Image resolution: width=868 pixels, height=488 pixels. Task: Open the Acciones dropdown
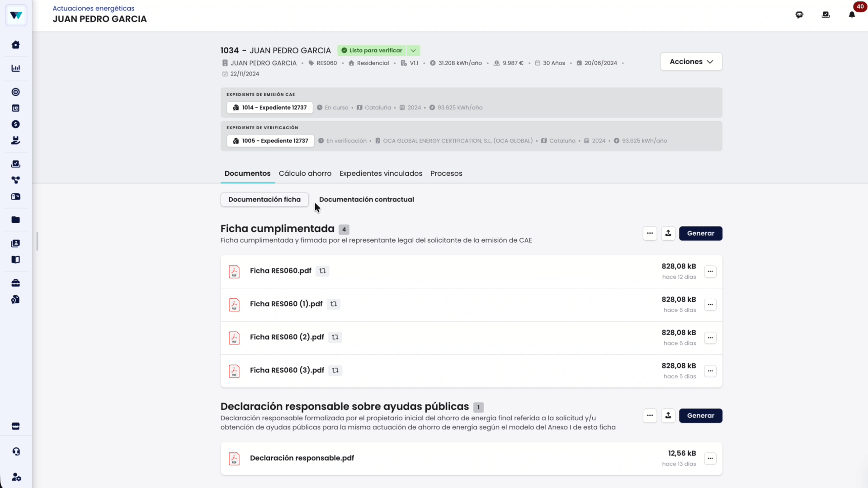tap(691, 61)
